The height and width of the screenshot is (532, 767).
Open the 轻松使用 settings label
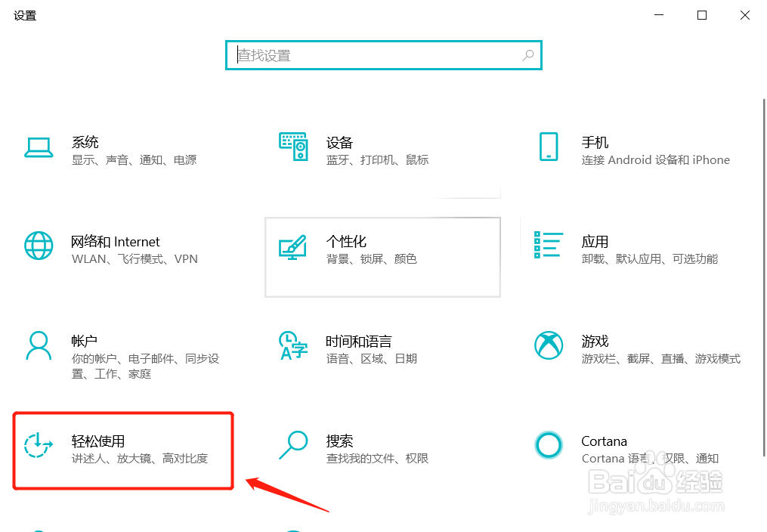97,441
